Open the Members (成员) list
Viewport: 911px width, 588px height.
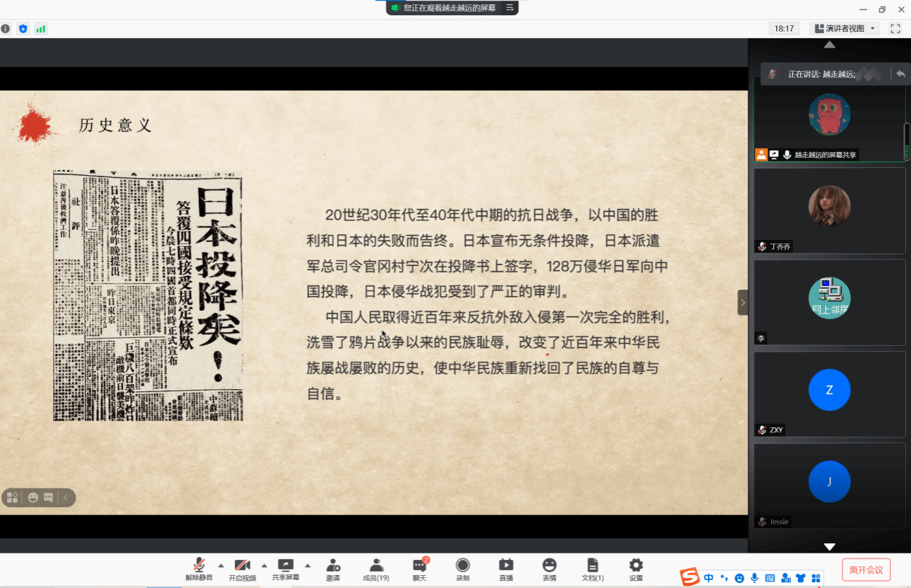[x=376, y=569]
